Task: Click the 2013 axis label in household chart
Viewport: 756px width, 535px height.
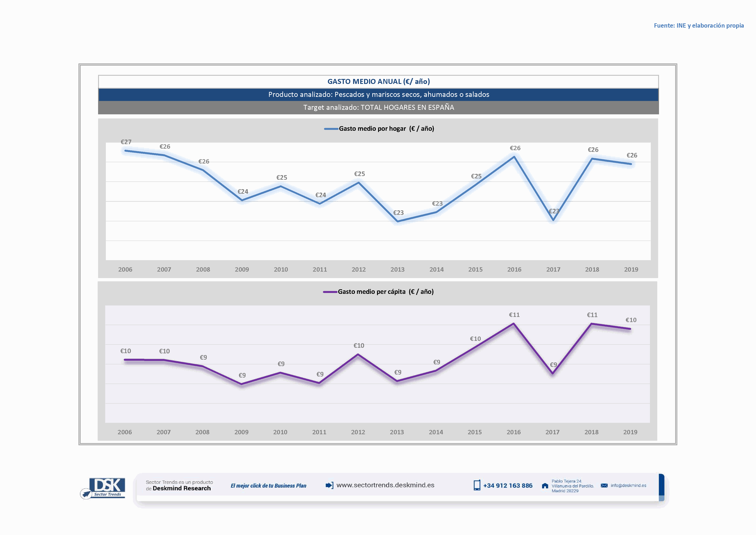Action: pyautogui.click(x=397, y=269)
